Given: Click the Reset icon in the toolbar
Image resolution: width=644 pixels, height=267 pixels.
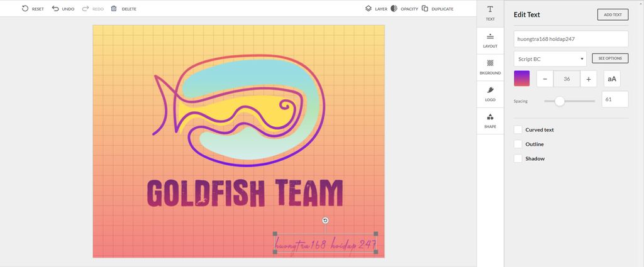Looking at the screenshot, I should [x=25, y=9].
